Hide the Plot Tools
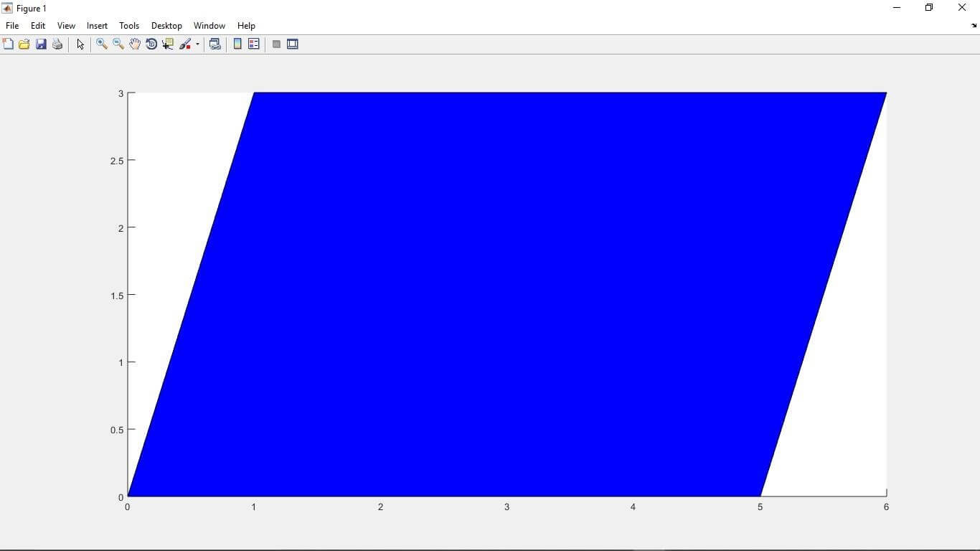Image resolution: width=980 pixels, height=551 pixels. click(276, 44)
